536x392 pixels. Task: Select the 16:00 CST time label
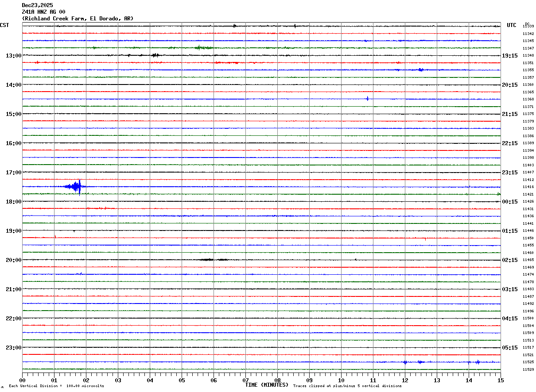click(13, 143)
